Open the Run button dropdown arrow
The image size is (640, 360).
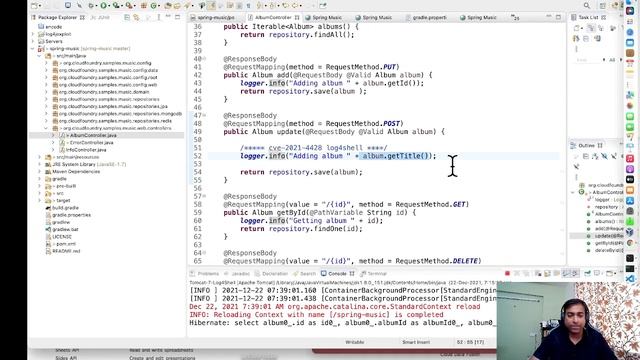coord(109,6)
